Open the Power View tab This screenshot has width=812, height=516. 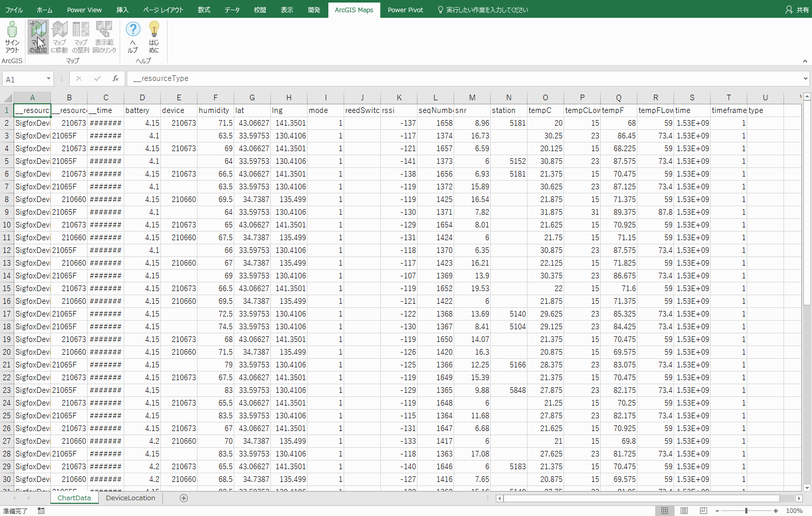point(85,10)
